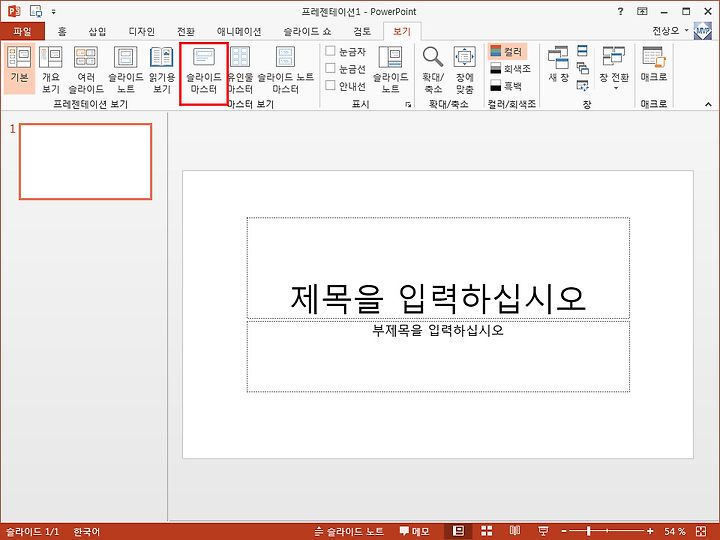This screenshot has height=540, width=720.
Task: Switch to 기본 normal view
Action: 19,69
